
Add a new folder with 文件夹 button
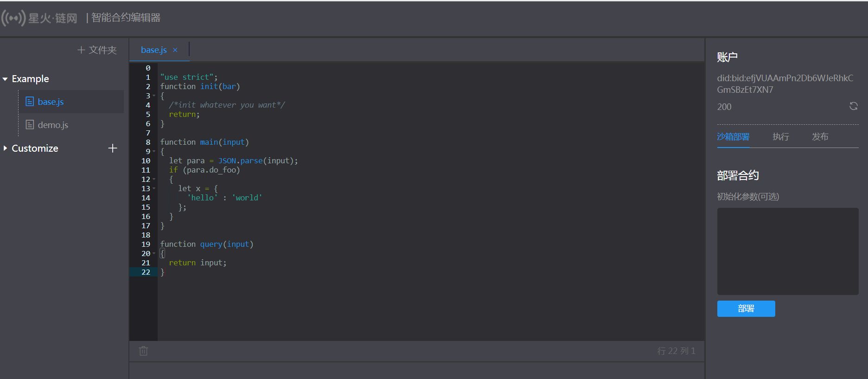pyautogui.click(x=97, y=50)
